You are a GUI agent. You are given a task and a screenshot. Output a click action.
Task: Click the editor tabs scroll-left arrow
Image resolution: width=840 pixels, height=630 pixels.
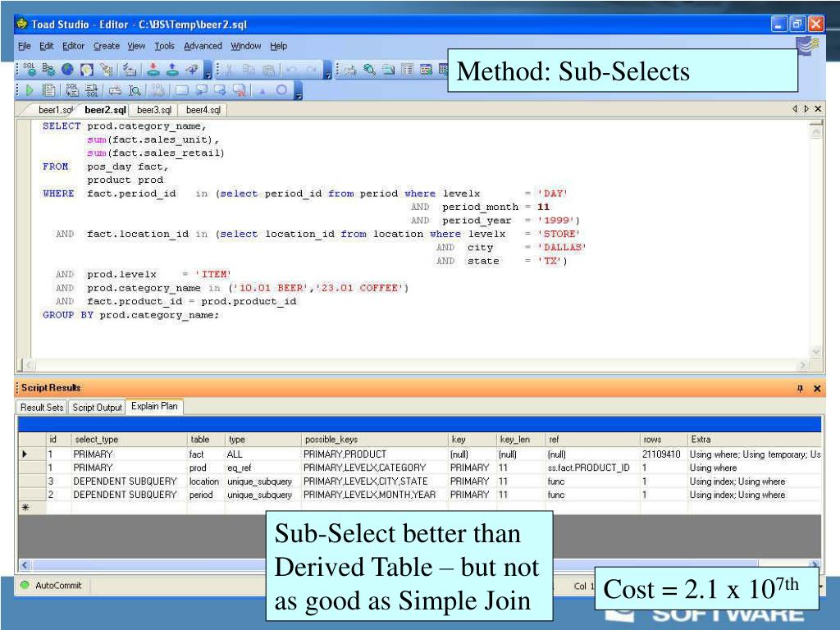tap(795, 109)
